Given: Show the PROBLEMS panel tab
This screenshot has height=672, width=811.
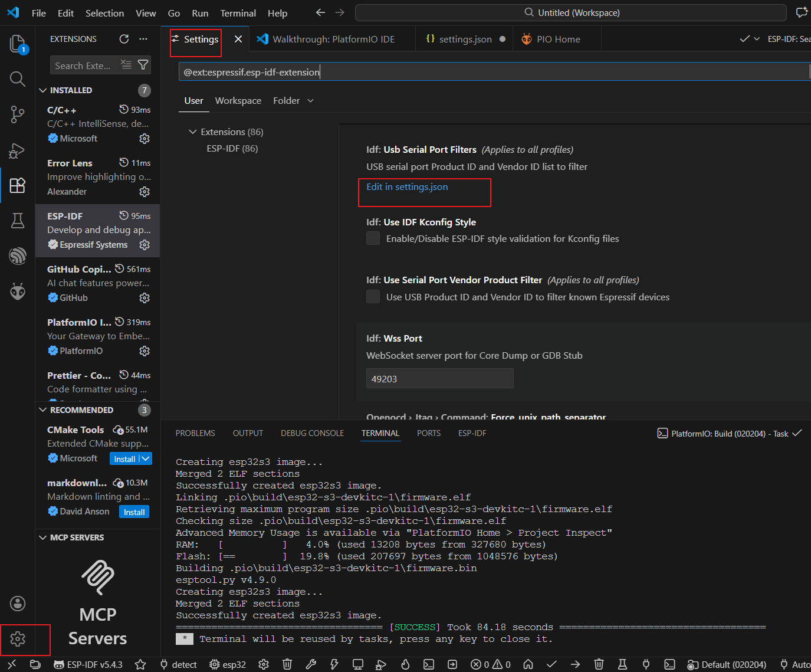Looking at the screenshot, I should click(195, 433).
